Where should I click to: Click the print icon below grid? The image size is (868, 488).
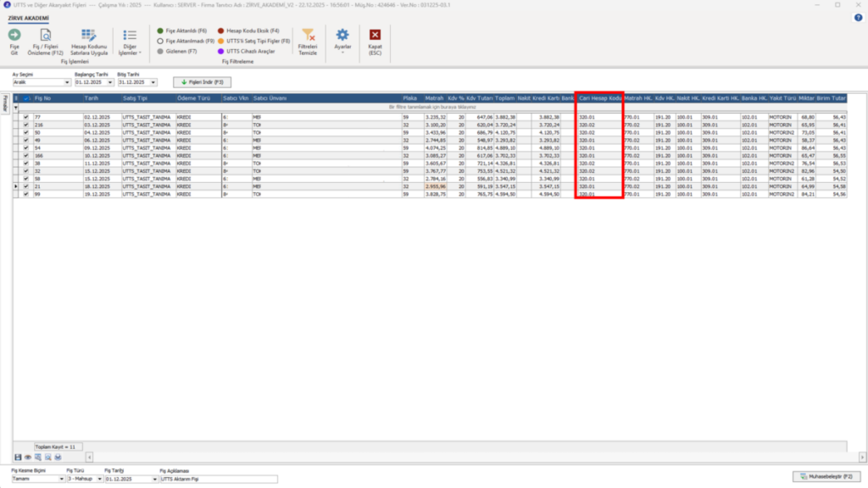click(58, 457)
